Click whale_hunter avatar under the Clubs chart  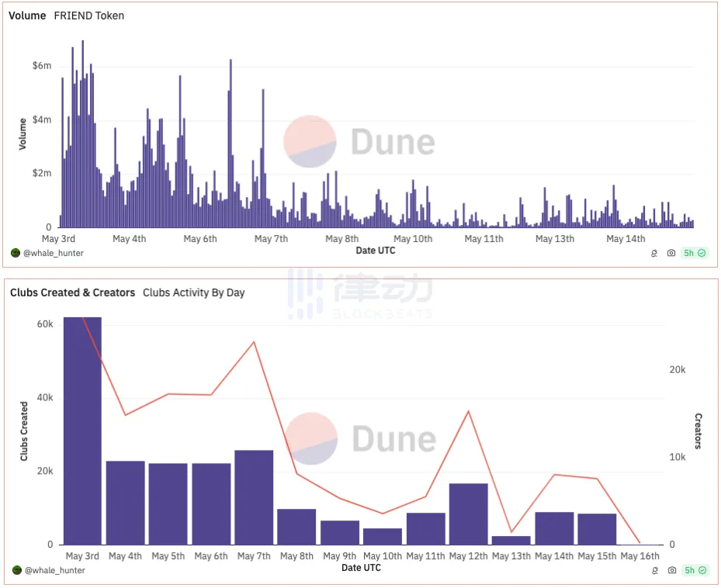pyautogui.click(x=16, y=570)
